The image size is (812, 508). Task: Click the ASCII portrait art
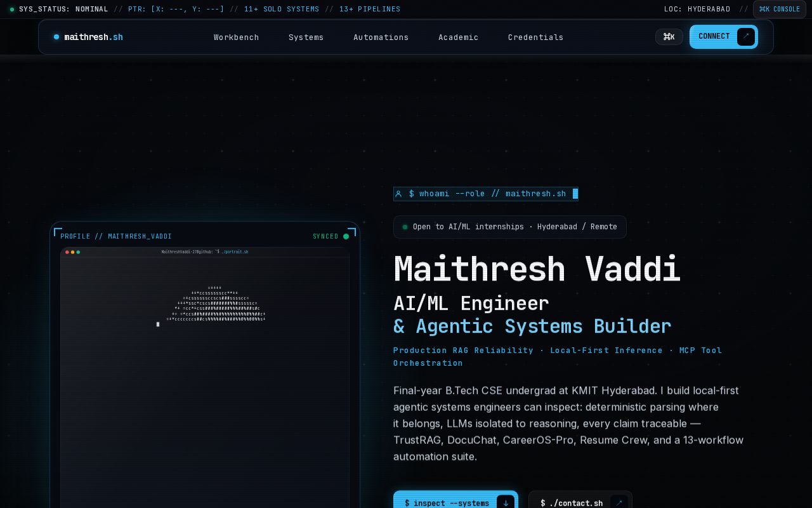tap(216, 304)
